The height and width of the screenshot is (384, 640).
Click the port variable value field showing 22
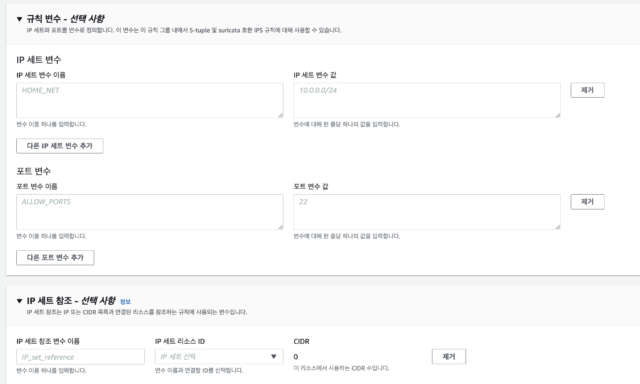tap(427, 212)
